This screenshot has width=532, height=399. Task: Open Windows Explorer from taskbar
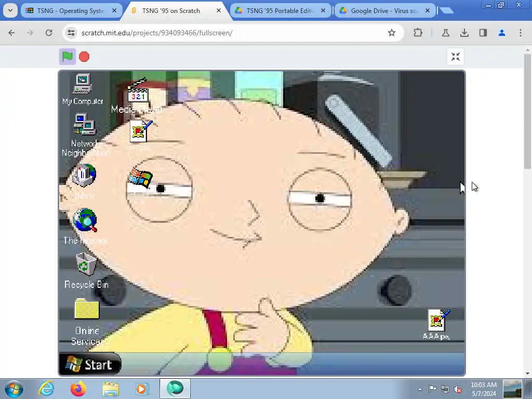(111, 389)
